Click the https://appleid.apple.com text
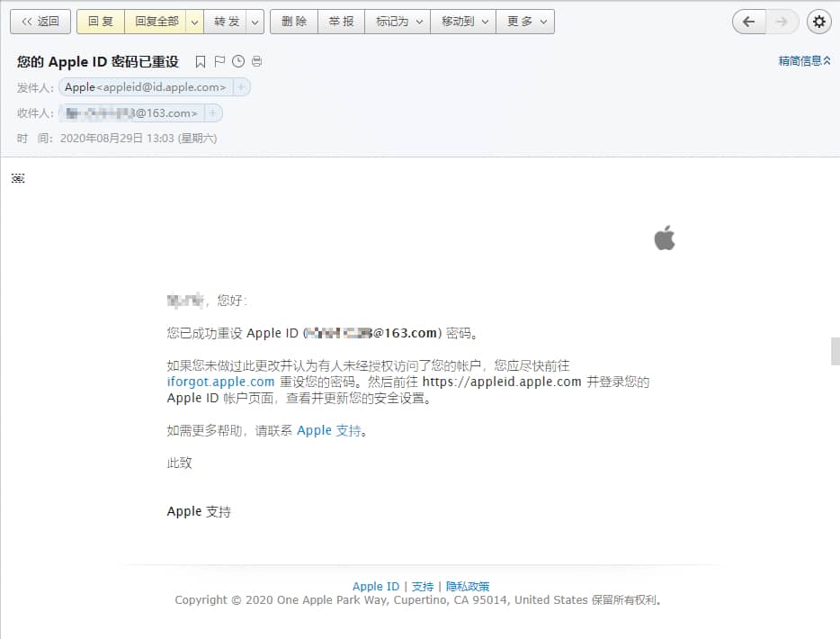This screenshot has width=840, height=639. tap(502, 382)
